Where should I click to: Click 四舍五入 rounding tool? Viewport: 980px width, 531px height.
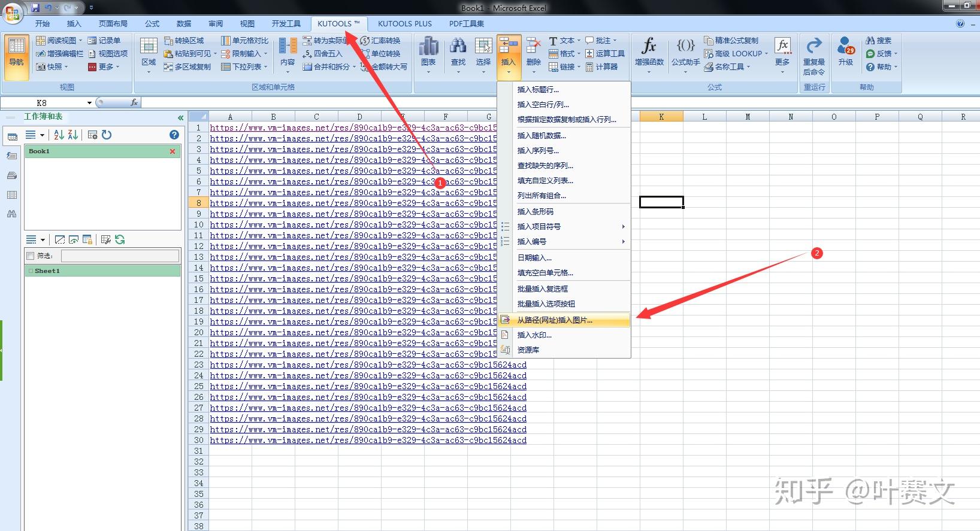click(x=322, y=53)
